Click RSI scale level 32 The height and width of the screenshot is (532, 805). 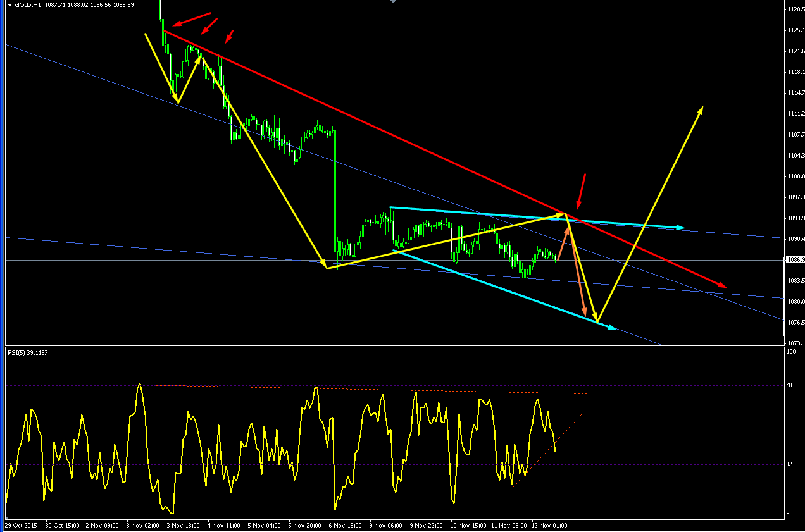(x=790, y=464)
